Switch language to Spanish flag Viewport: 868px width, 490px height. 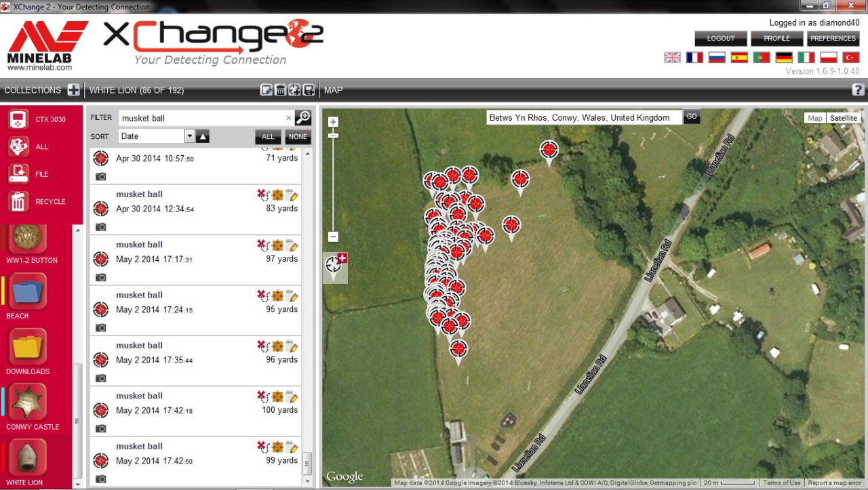click(739, 58)
